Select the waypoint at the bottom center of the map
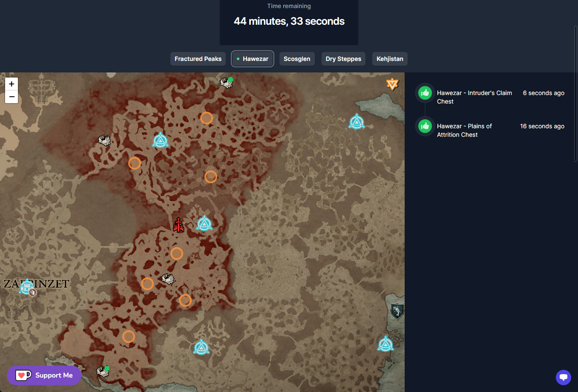 [201, 347]
